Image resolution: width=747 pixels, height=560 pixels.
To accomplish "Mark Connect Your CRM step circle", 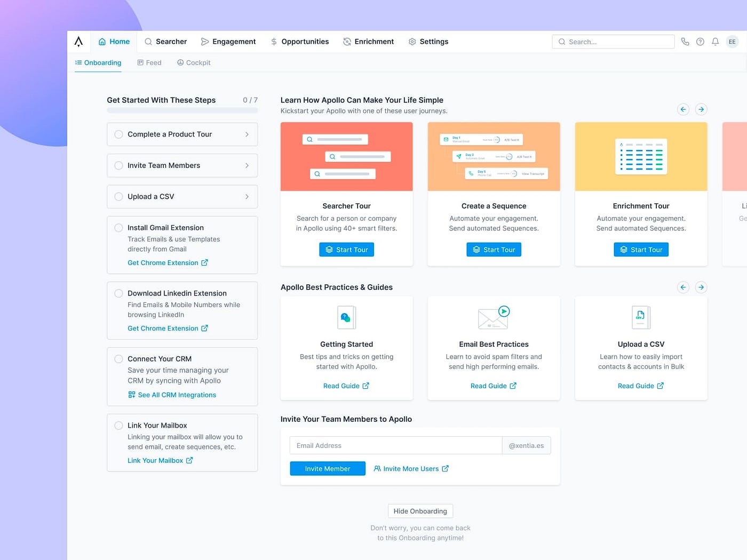I will tap(119, 359).
